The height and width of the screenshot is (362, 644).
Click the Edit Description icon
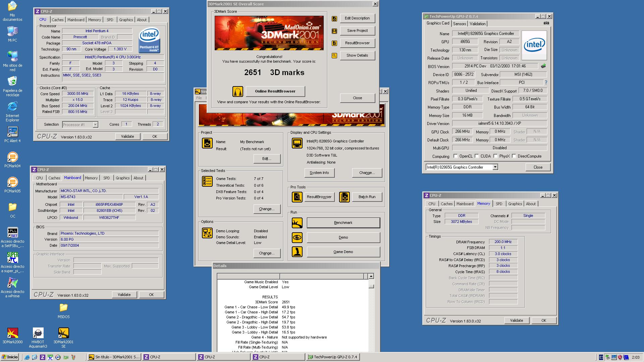334,19
